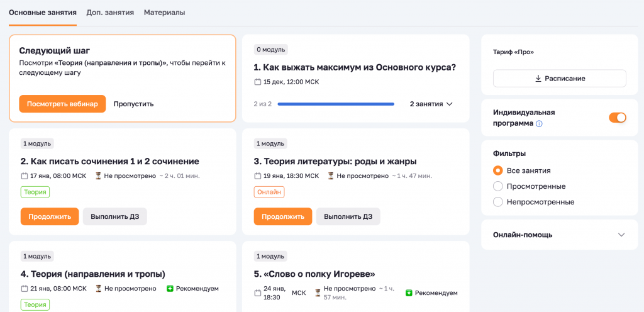Click calendar icon beside 24 янв, 18:30
Viewport: 644px width, 312px height.
258,293
